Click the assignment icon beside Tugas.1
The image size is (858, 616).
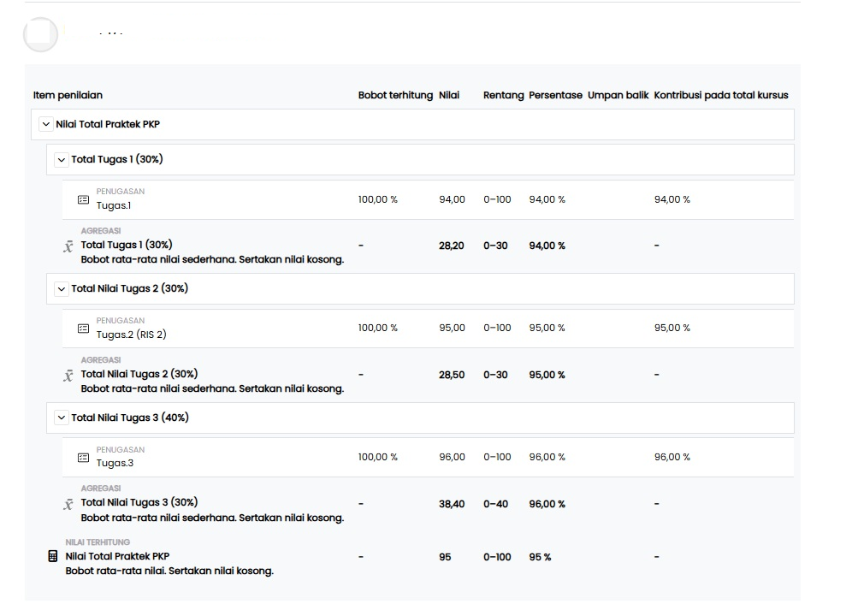[x=83, y=200]
